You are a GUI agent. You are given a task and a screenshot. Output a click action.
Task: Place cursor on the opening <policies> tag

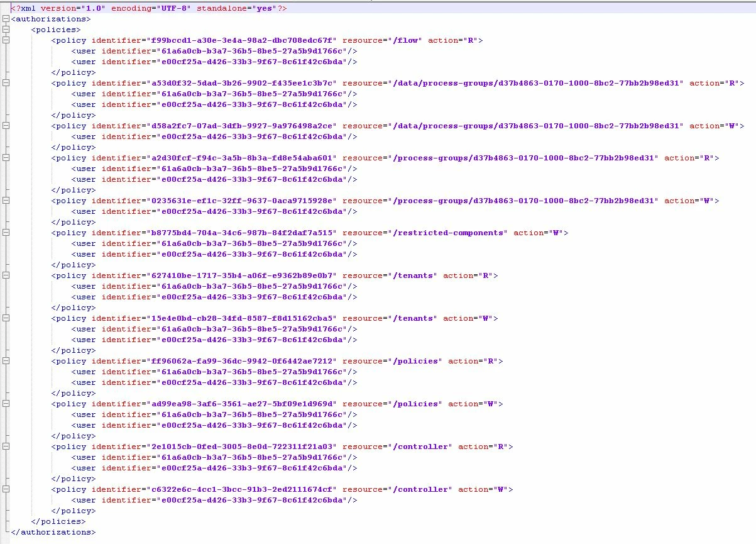56,30
